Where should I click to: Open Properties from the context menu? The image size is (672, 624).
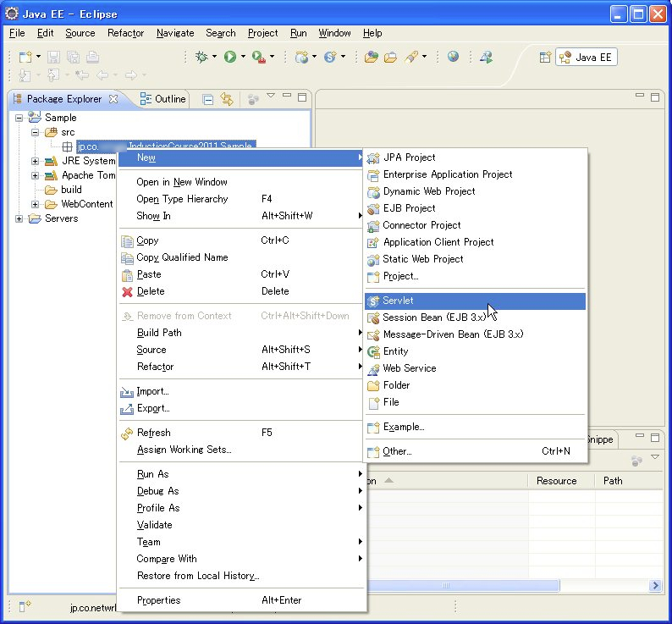click(x=242, y=600)
